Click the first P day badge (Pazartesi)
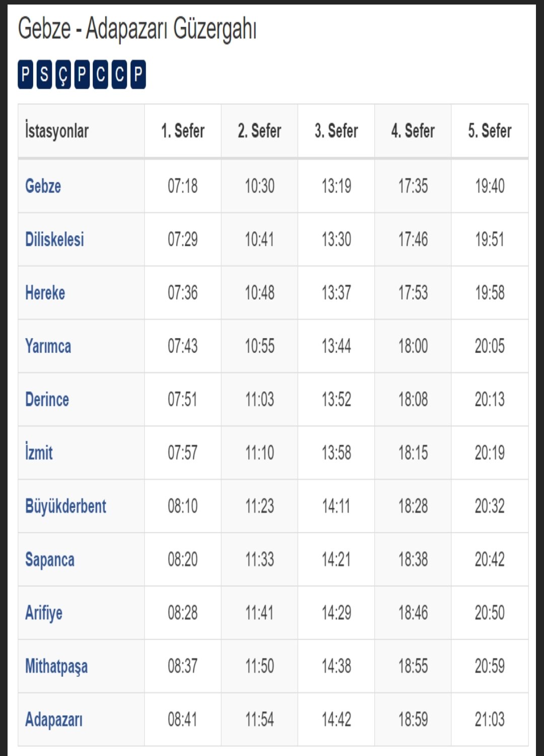This screenshot has width=544, height=756. [26, 75]
